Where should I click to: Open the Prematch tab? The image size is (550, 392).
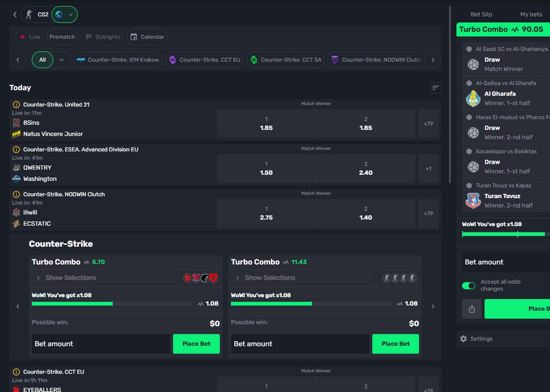tap(62, 36)
